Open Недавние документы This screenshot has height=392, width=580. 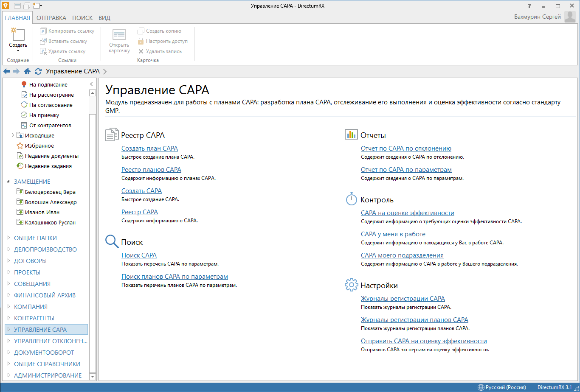(x=48, y=156)
